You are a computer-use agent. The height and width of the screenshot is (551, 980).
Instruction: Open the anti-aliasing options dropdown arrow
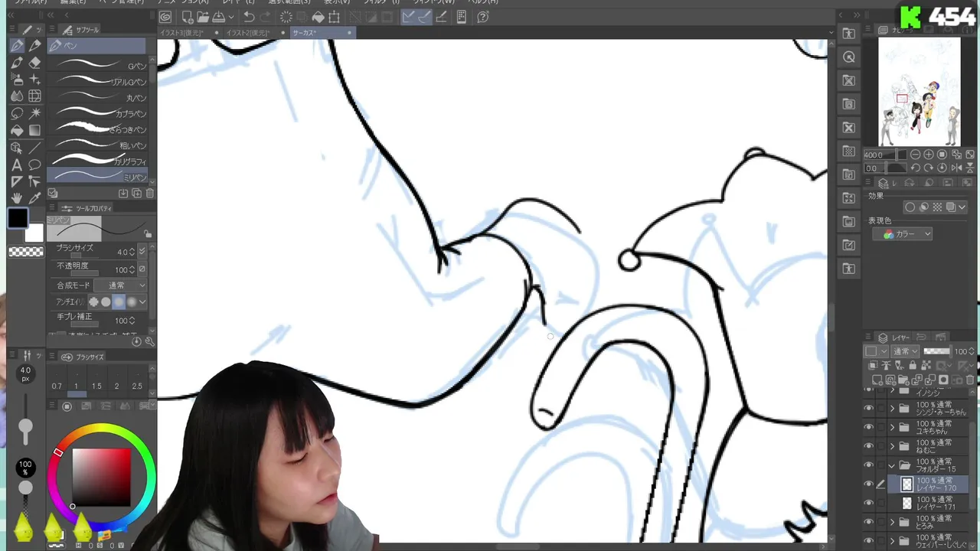pos(142,302)
